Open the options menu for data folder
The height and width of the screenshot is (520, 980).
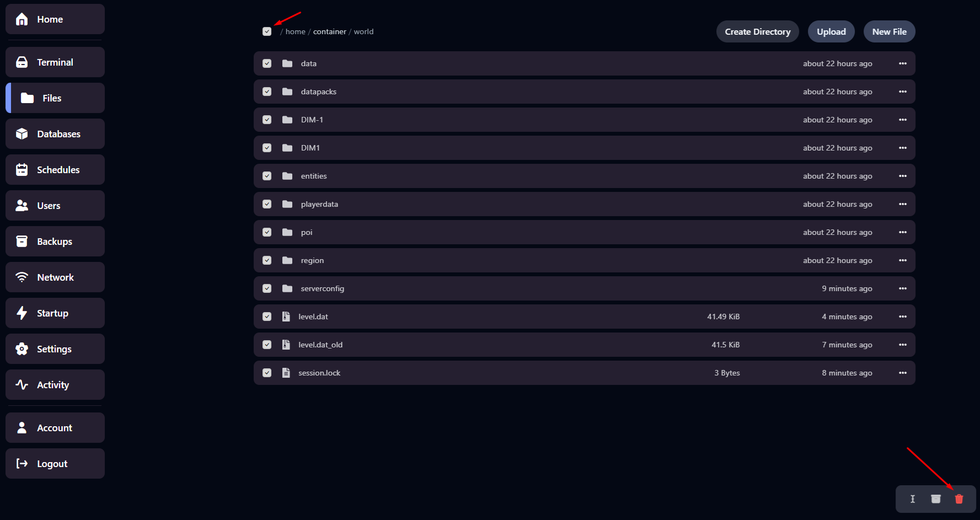pos(903,63)
